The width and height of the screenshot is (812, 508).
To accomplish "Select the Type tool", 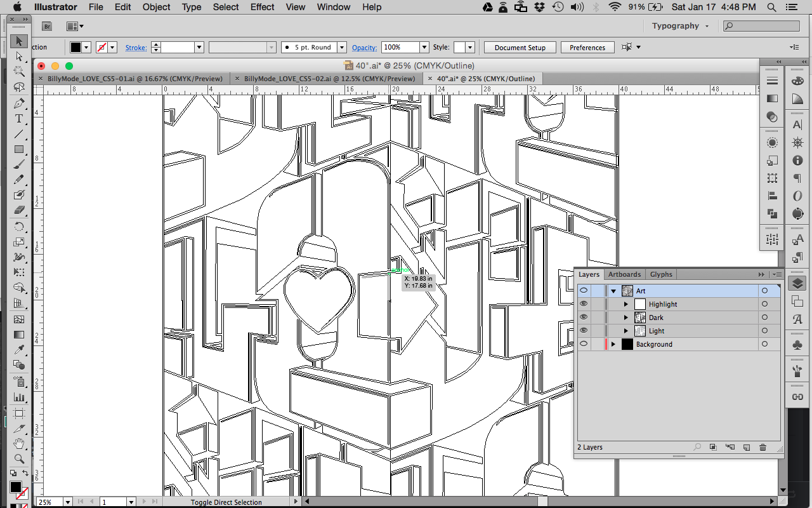I will pyautogui.click(x=18, y=119).
